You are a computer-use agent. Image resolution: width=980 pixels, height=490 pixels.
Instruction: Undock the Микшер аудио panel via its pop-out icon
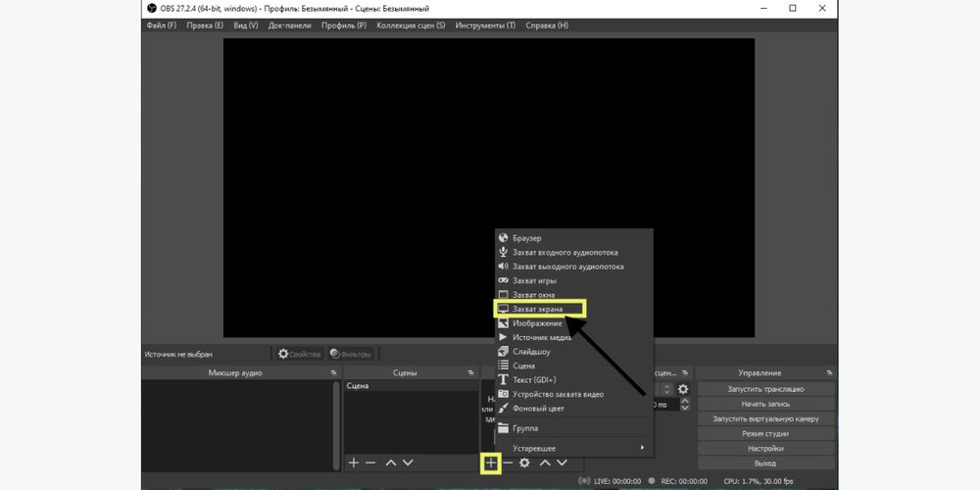coord(334,373)
